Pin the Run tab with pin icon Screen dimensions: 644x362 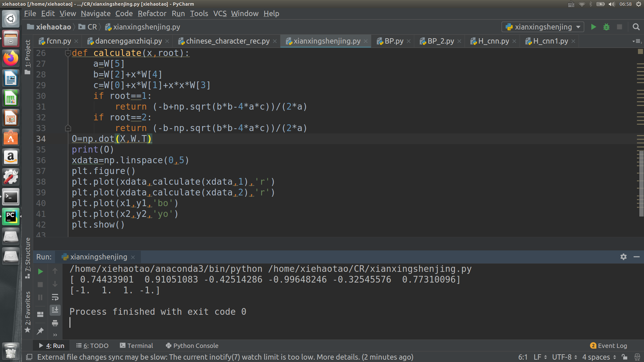(x=40, y=331)
